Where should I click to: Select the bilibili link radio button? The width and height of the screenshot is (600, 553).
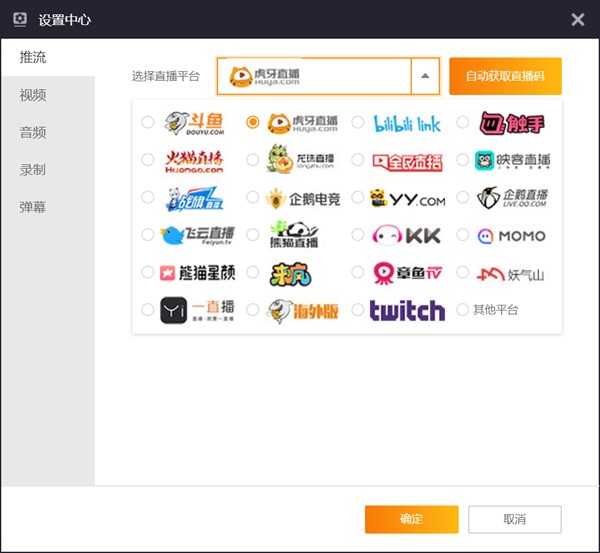tap(358, 122)
